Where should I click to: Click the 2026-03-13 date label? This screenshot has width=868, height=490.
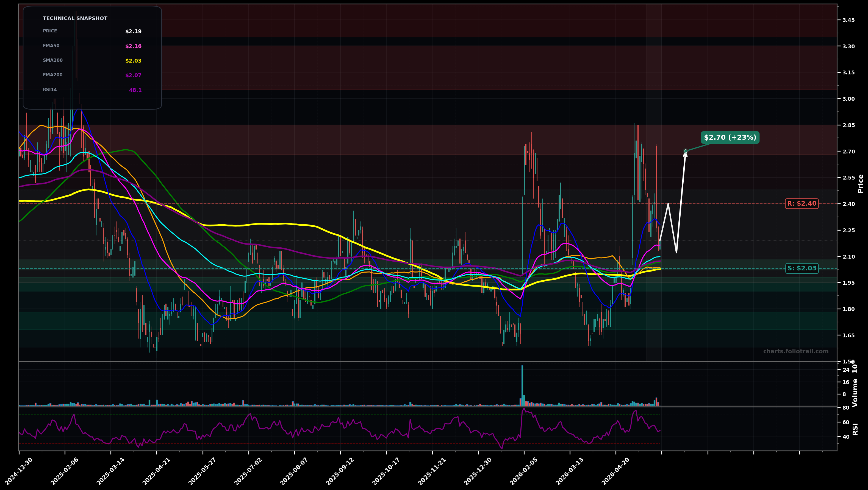coord(570,471)
